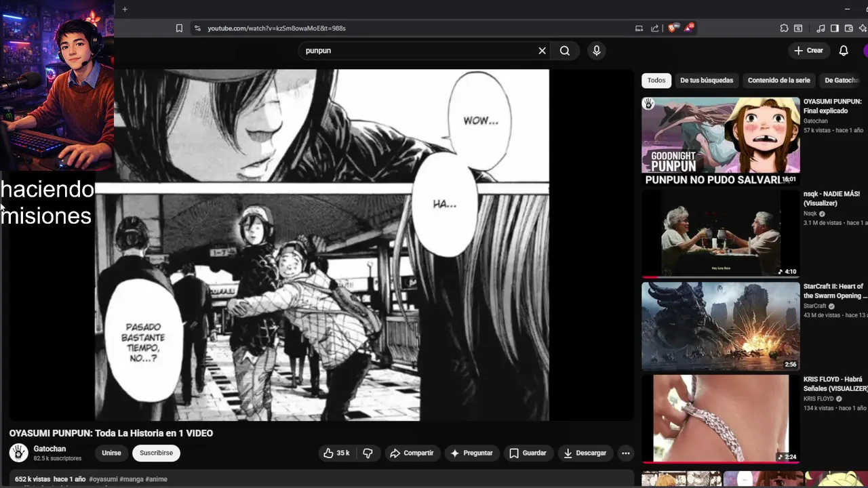
Task: Click the magnifier search button
Action: (565, 51)
